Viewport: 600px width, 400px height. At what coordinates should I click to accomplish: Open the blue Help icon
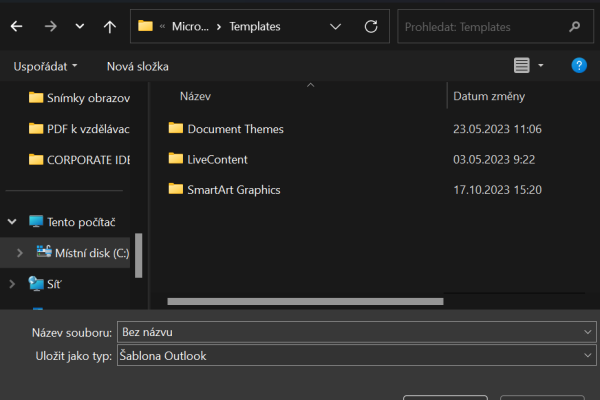(578, 66)
